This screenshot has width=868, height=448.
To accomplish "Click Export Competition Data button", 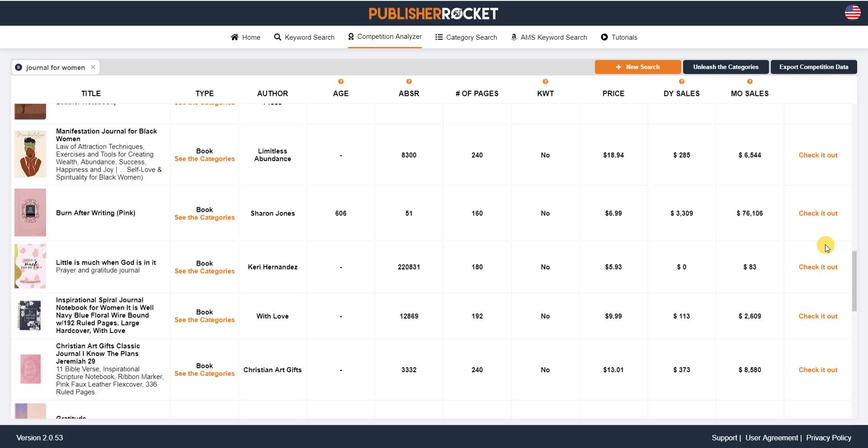I will [x=813, y=67].
